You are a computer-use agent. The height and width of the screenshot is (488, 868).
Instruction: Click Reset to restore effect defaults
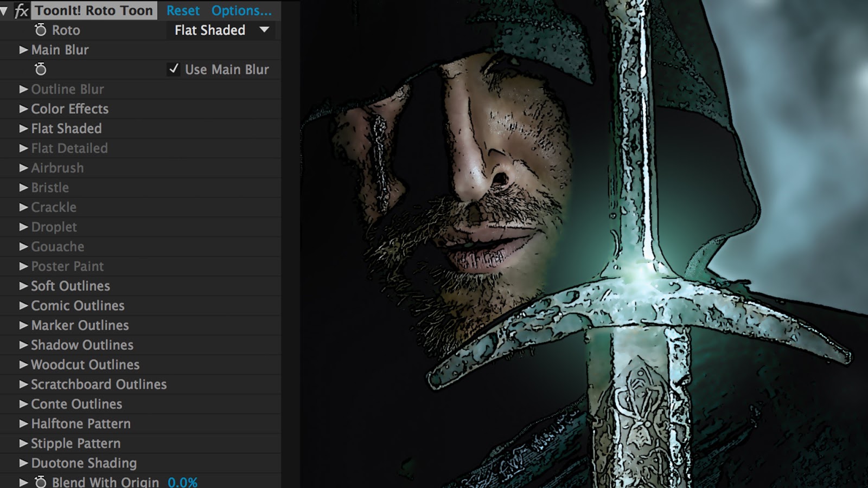[x=184, y=10]
